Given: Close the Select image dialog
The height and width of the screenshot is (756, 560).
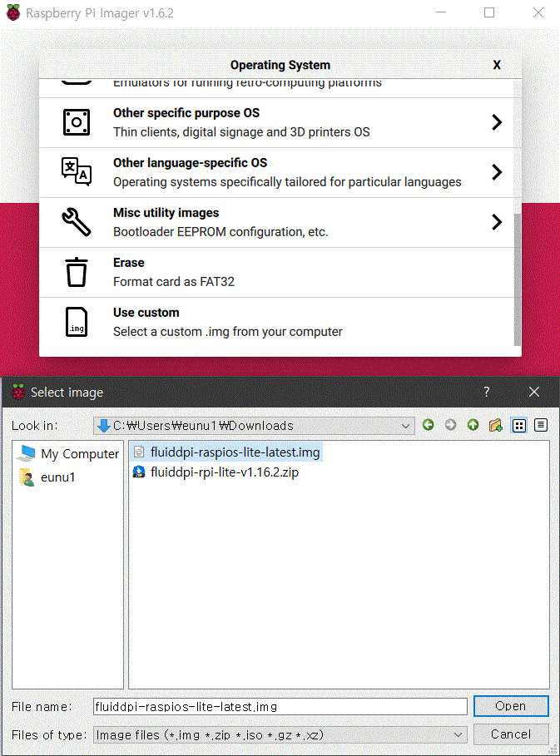Looking at the screenshot, I should click(x=534, y=392).
